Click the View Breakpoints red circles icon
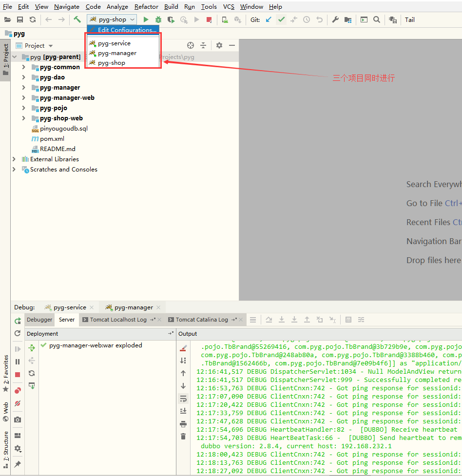 click(x=18, y=391)
